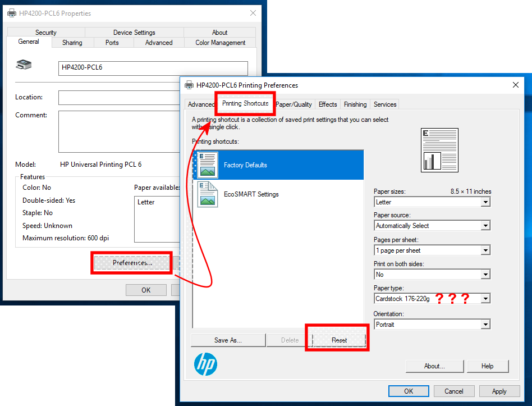Click printer icon beside printer name field
The height and width of the screenshot is (406, 532).
pos(24,64)
